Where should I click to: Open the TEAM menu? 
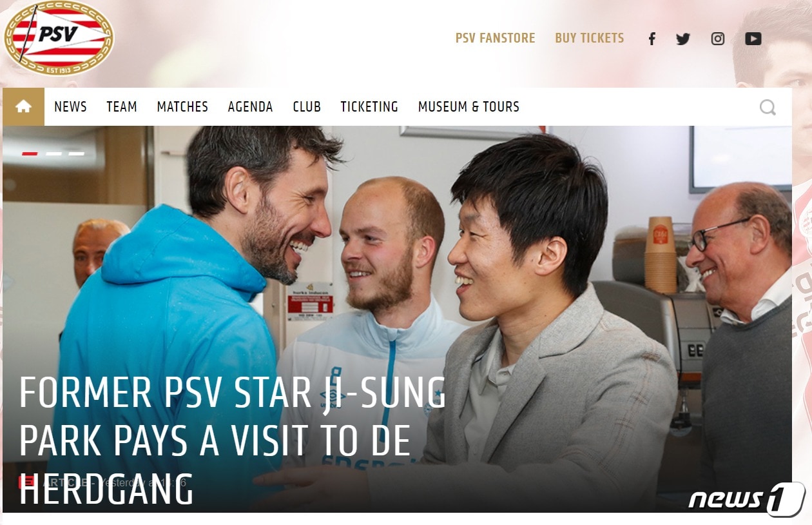(122, 107)
